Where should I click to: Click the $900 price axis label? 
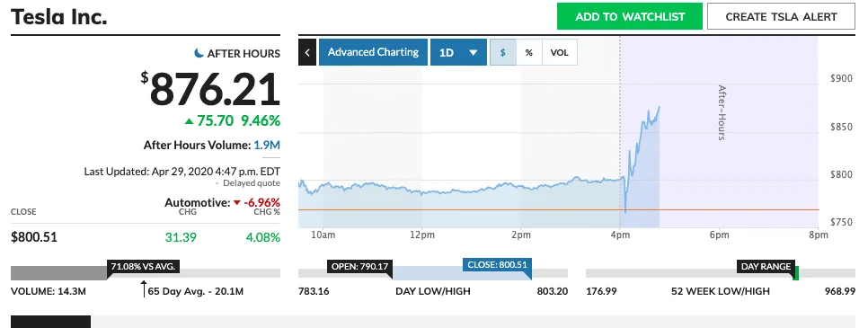[841, 79]
